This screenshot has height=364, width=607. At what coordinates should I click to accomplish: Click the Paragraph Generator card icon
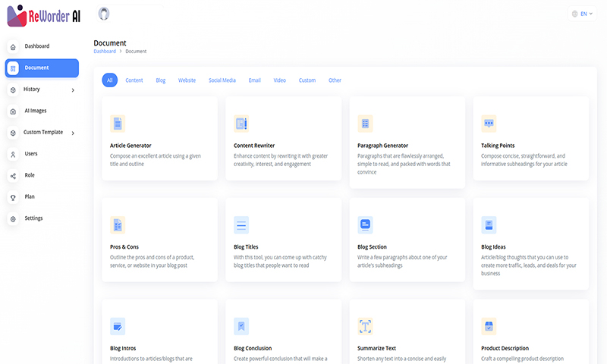(365, 124)
